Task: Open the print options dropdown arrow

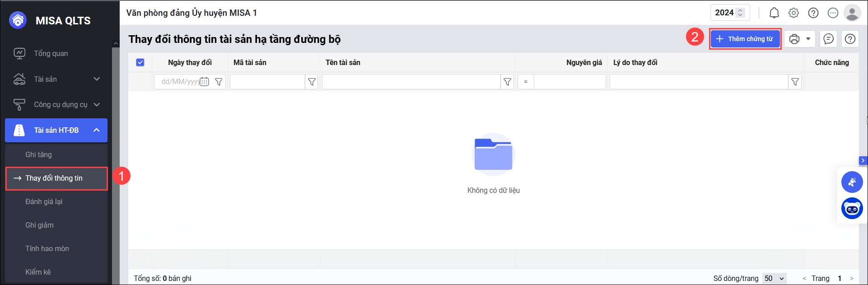Action: [808, 39]
